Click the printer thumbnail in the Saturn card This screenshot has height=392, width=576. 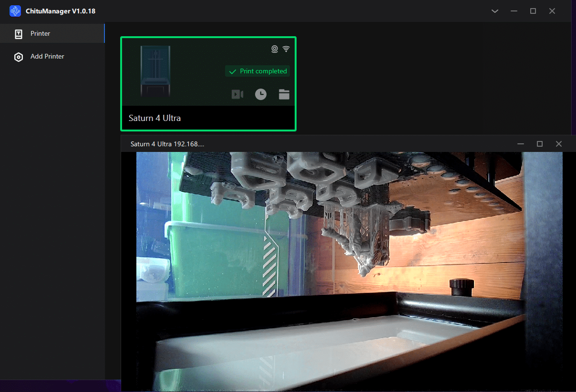point(156,71)
